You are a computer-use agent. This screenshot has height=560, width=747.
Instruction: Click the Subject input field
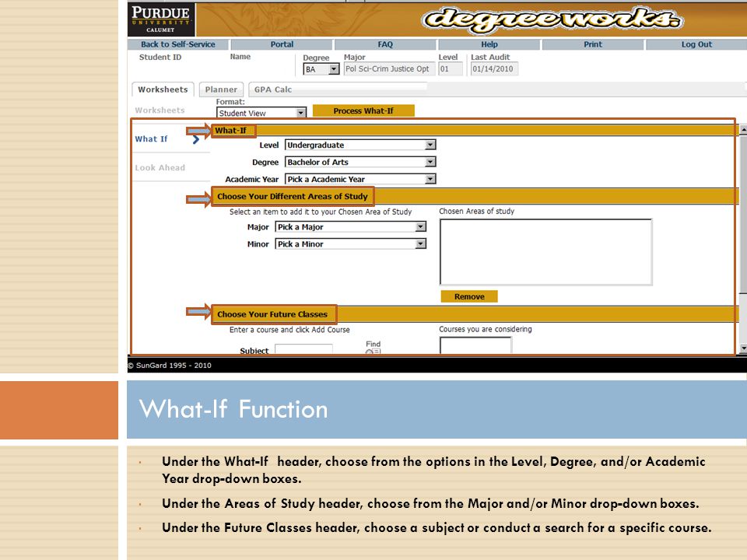click(x=303, y=349)
